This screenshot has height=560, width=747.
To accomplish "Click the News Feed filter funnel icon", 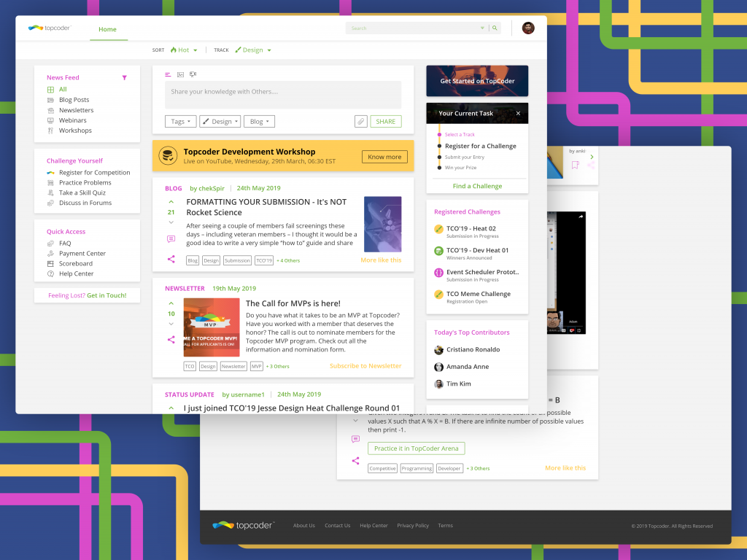I will [x=124, y=77].
